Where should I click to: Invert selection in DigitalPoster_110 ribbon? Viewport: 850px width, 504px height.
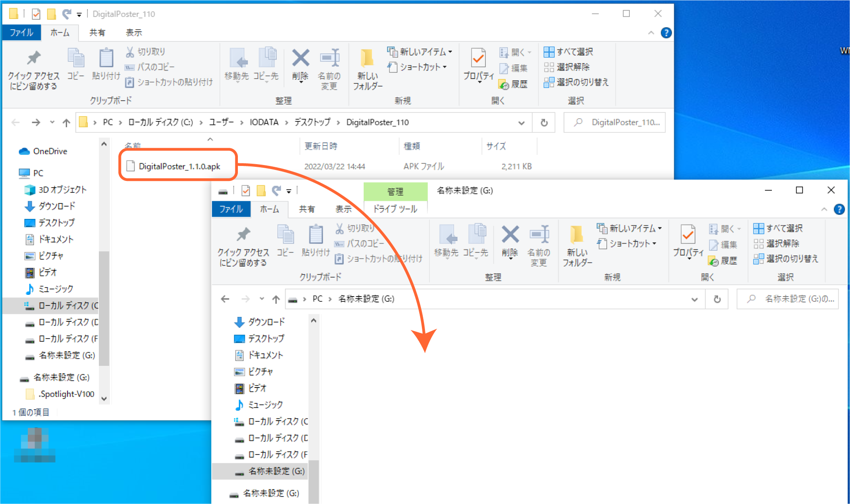click(576, 82)
